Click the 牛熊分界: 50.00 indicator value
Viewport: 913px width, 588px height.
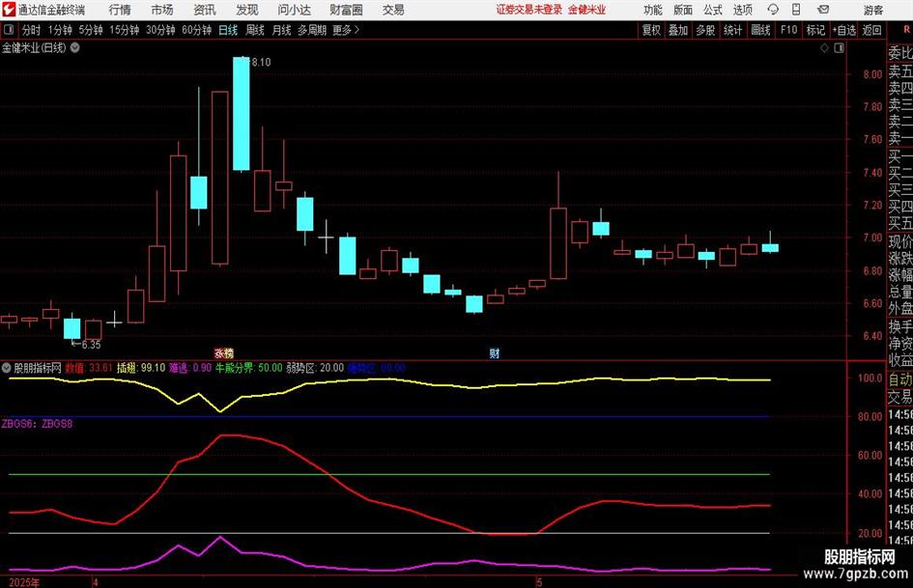(248, 368)
